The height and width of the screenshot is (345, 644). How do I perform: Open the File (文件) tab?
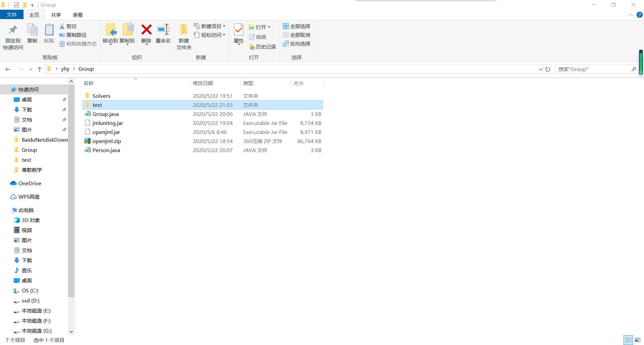click(x=12, y=15)
